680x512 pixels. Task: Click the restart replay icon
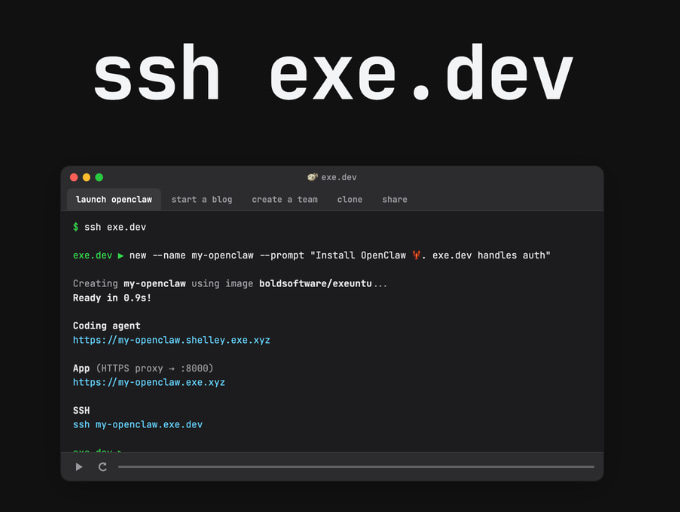pos(102,467)
